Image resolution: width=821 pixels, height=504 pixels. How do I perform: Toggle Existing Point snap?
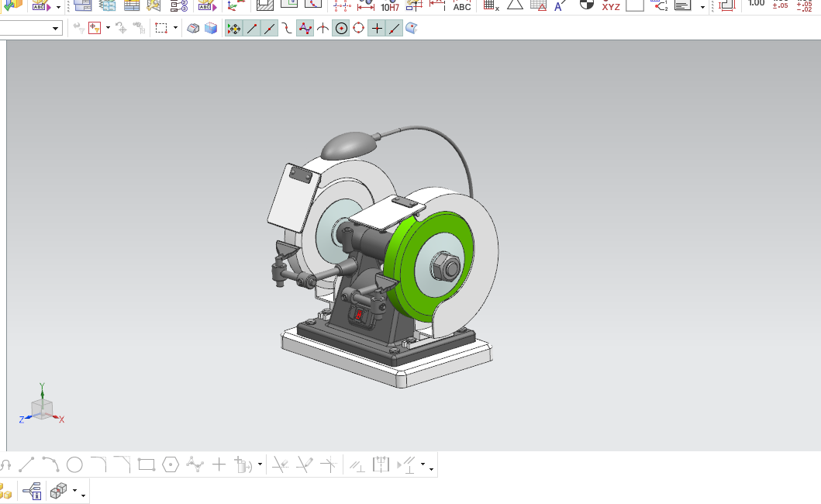[x=377, y=28]
